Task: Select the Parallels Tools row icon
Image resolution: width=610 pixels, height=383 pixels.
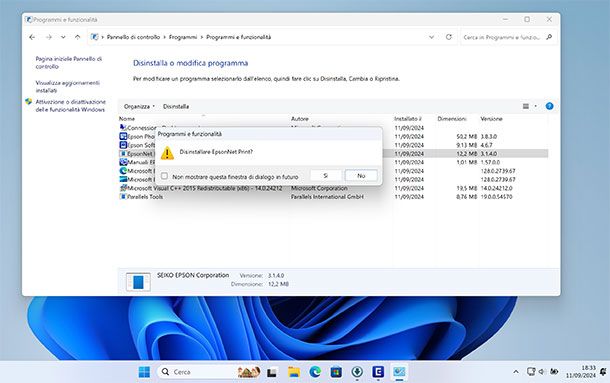Action: 123,197
